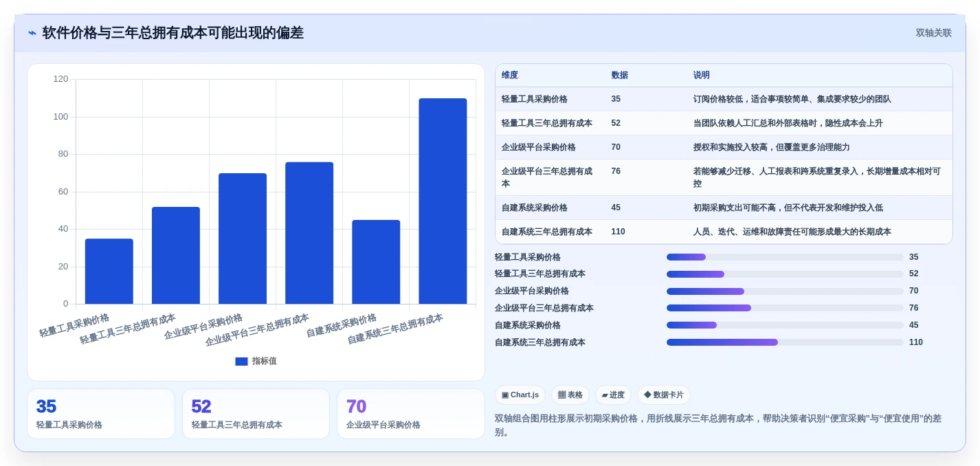Screen dimensions: 980x466
Task: Click progress bar for 企业级平台三年总拥有成本
Action: click(x=785, y=308)
